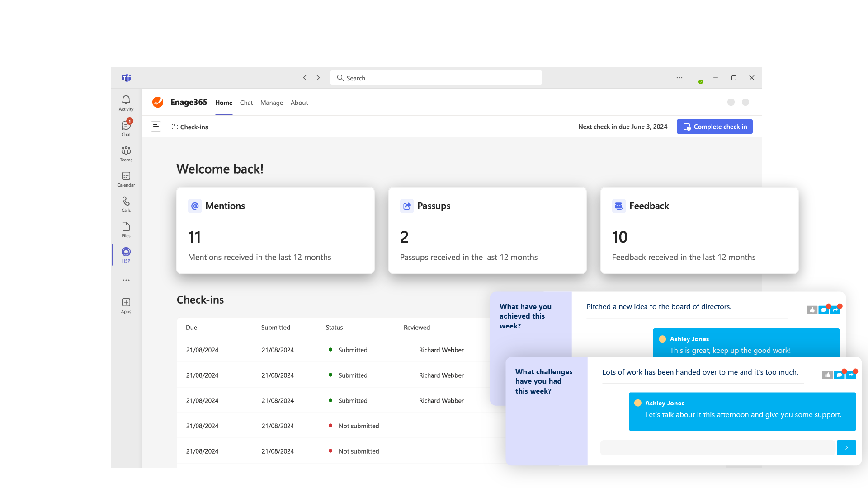Open the Files sidebar icon
Screen dimensions: 868x488
tap(126, 229)
